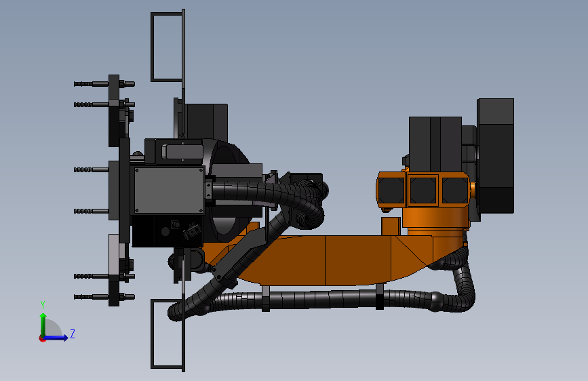Select the upper rectangular frame bracket
The width and height of the screenshot is (588, 381).
pyautogui.click(x=168, y=47)
